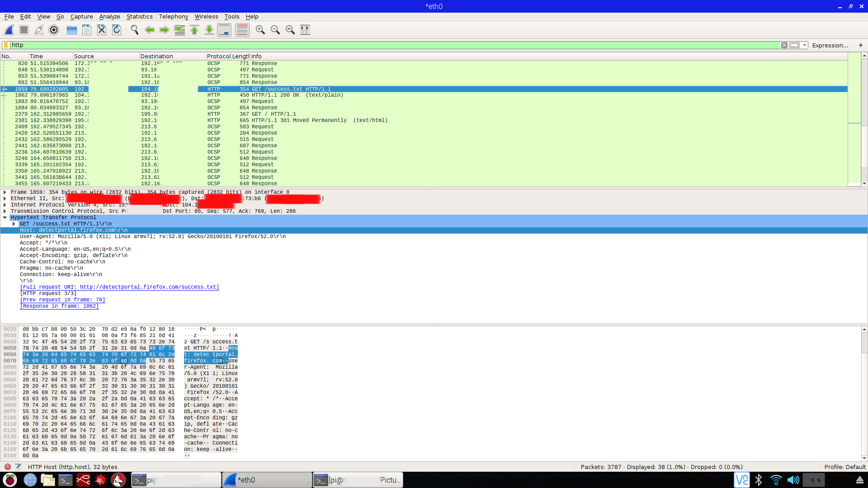The image size is (868, 488).
Task: Click inside the http display filter field
Action: (x=362, y=45)
